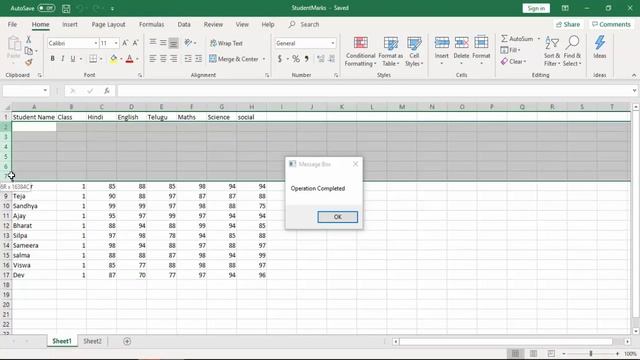Viewport: 640px width, 360px height.
Task: Click Merge & Center
Action: point(234,59)
